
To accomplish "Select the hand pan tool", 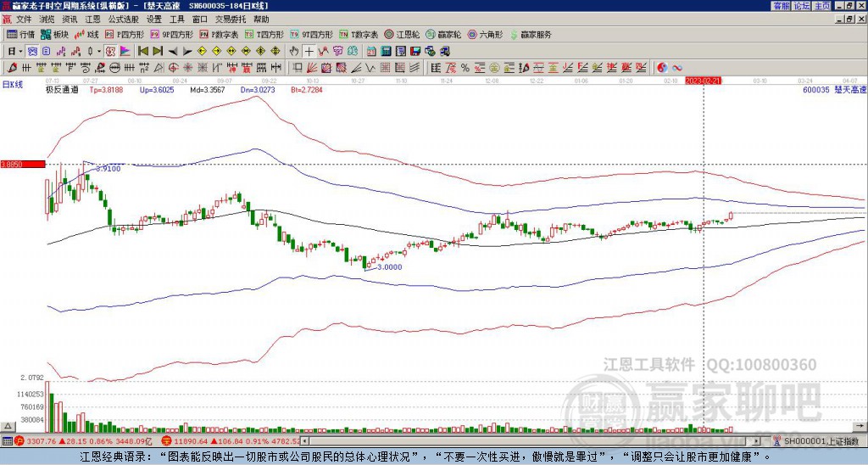I will (x=294, y=52).
